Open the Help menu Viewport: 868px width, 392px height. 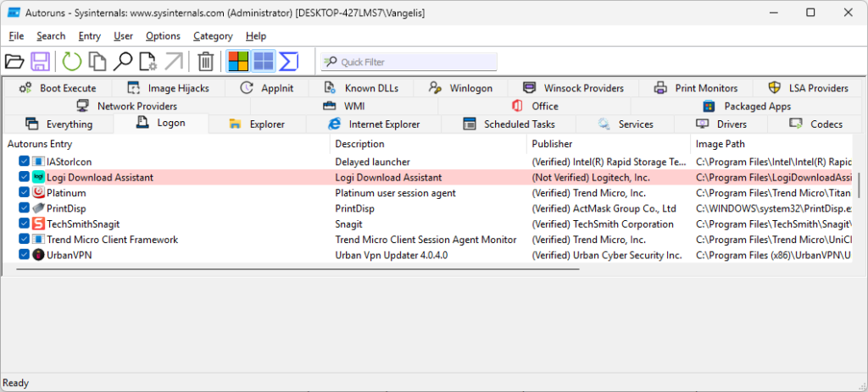[x=256, y=36]
